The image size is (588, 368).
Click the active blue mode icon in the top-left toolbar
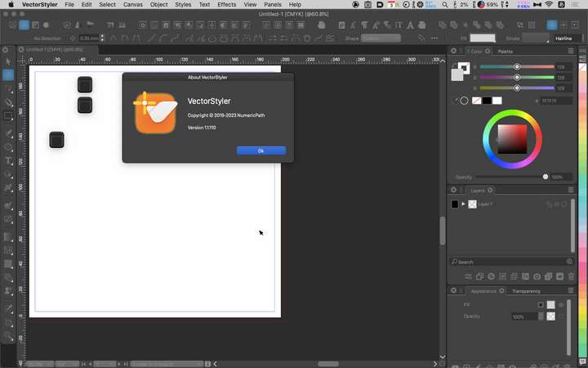click(x=24, y=25)
